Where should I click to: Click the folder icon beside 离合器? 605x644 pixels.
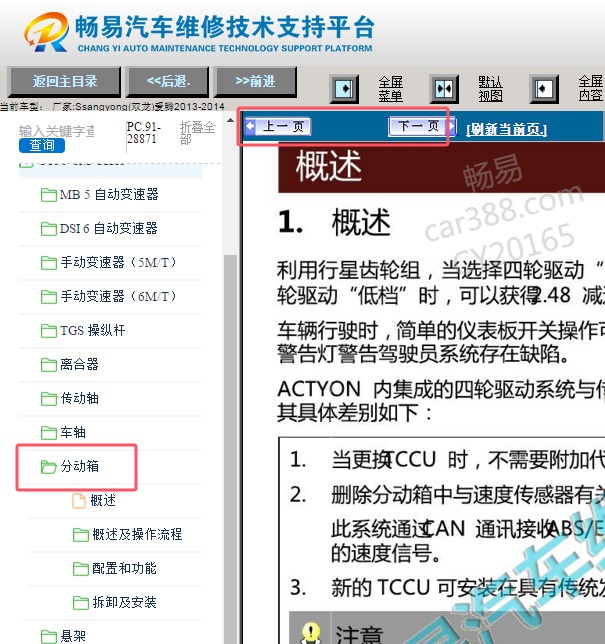(49, 365)
